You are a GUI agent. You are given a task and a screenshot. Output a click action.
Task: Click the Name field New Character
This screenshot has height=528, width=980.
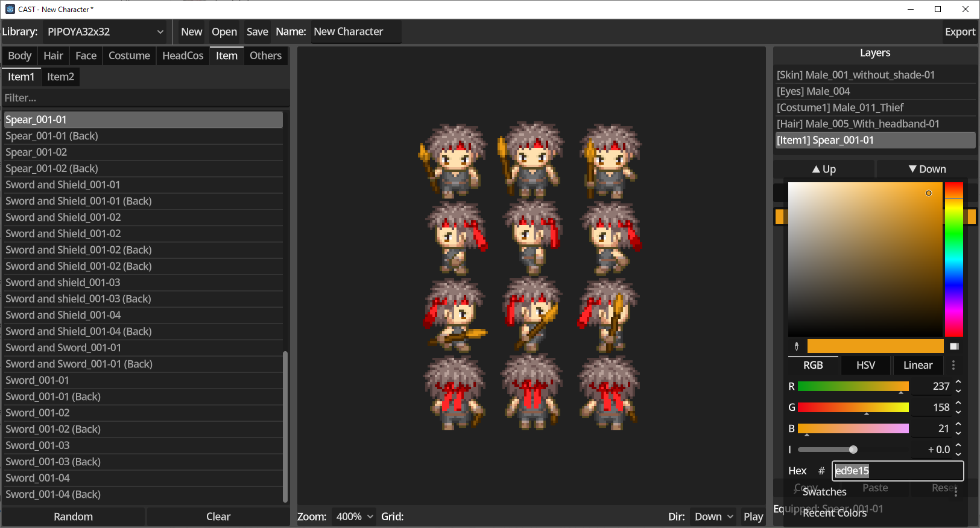pyautogui.click(x=356, y=32)
